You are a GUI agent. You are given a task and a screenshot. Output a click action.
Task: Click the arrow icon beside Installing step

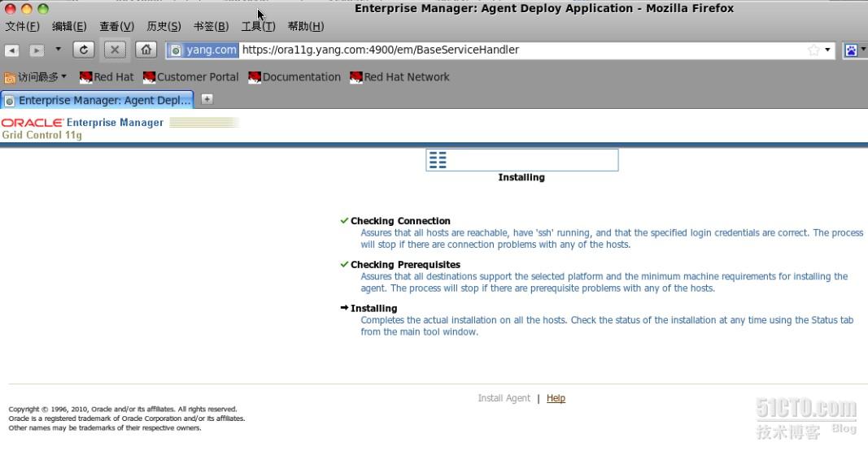(x=344, y=308)
